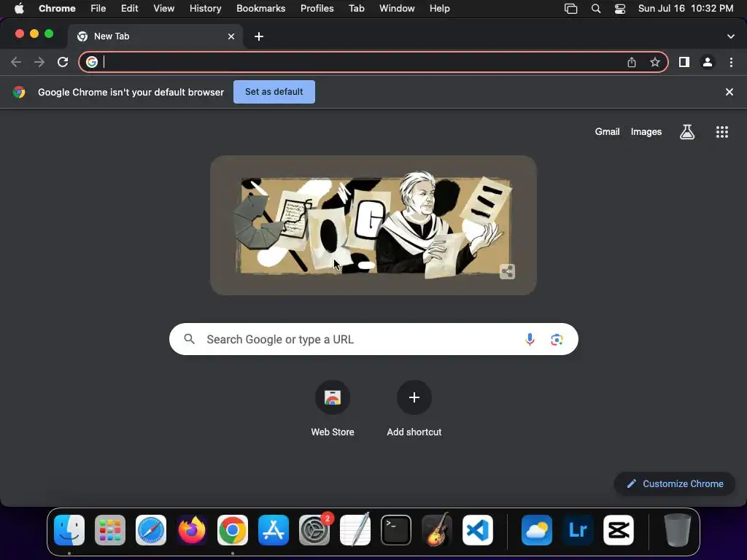This screenshot has width=747, height=560.
Task: Share this page via share icon
Action: click(x=632, y=62)
